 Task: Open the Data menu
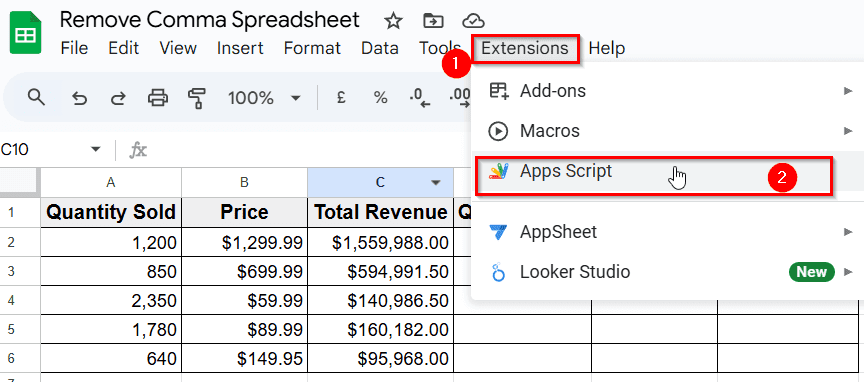(380, 49)
